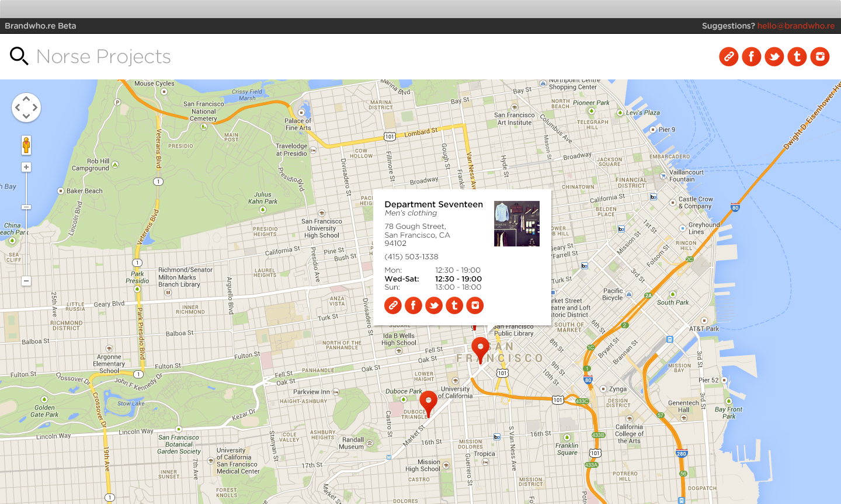Click the Wed-Sat opening hours row
The width and height of the screenshot is (841, 504).
tap(433, 279)
